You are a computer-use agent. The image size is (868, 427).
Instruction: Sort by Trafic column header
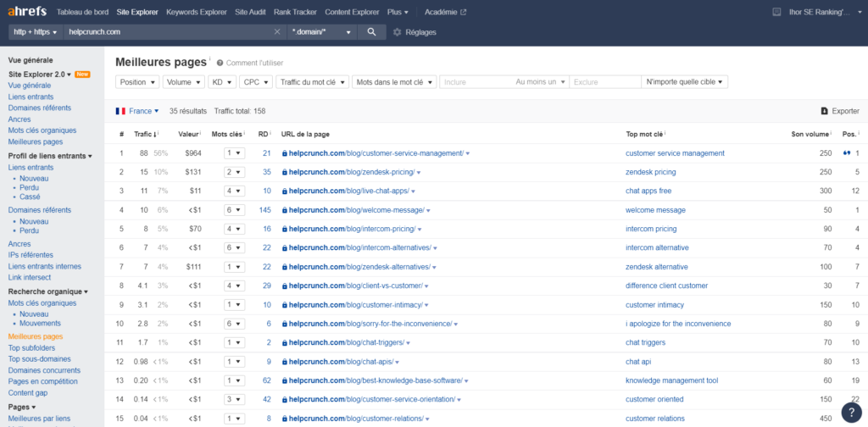tap(145, 134)
